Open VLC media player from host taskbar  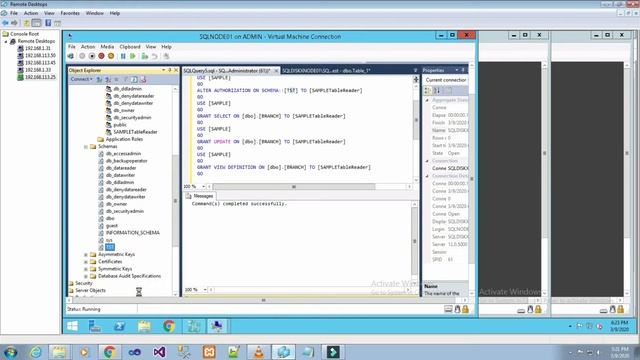[259, 352]
